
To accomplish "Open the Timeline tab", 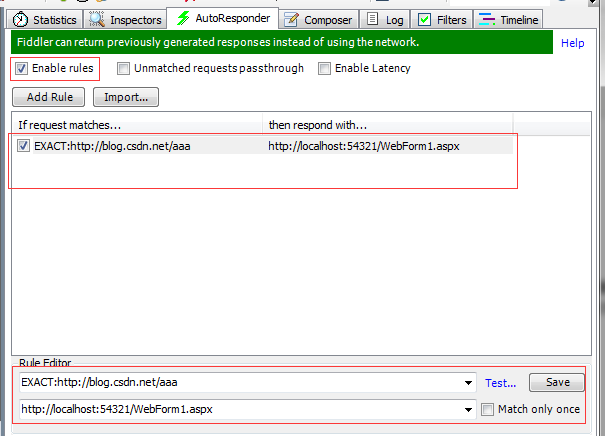I will click(x=519, y=19).
